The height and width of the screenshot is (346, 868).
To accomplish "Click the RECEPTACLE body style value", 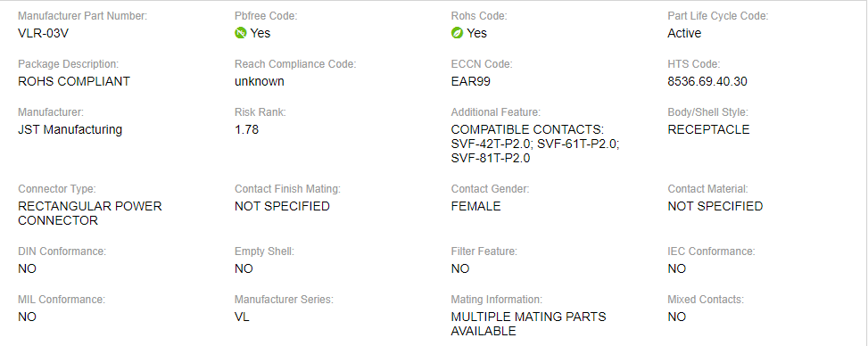I will (708, 129).
